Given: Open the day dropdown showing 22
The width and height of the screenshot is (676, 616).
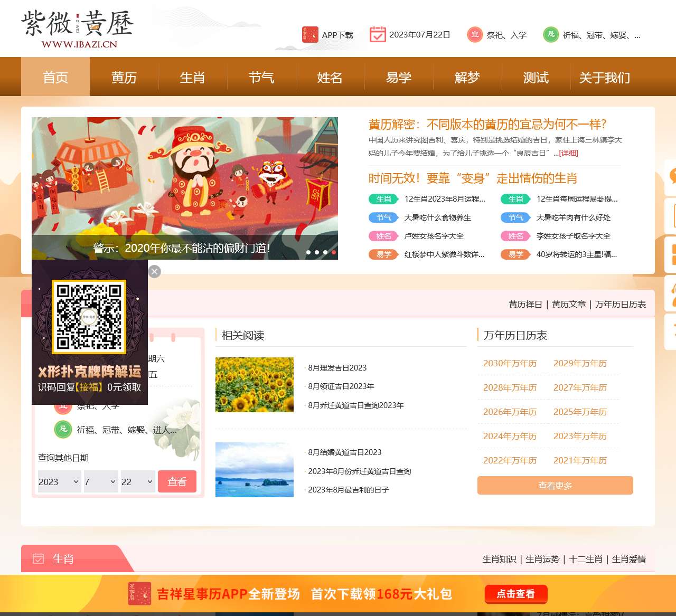Looking at the screenshot, I should pos(138,481).
